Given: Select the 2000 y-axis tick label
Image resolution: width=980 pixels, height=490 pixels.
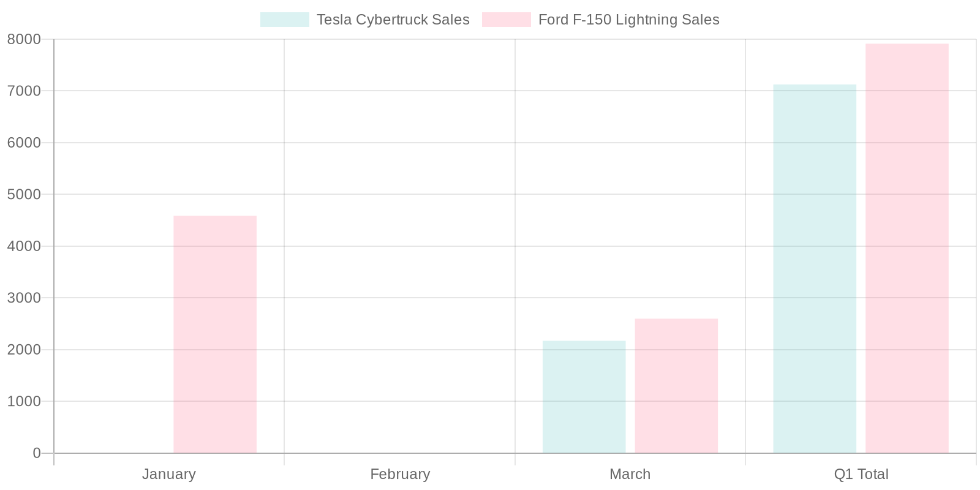Looking at the screenshot, I should click(x=24, y=350).
